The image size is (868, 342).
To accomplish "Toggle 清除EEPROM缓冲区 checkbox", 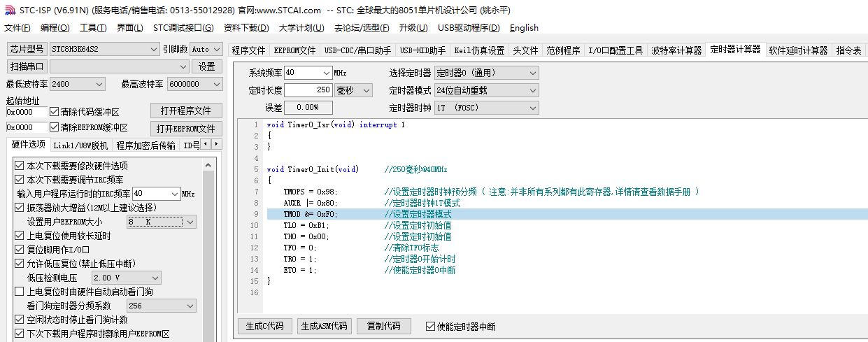I will tap(54, 128).
